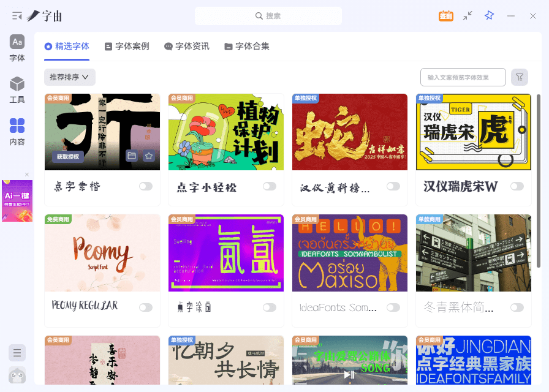Activate the 汉仪瑞虎宋W font switch
Viewport: 549px width, 392px height.
517,187
